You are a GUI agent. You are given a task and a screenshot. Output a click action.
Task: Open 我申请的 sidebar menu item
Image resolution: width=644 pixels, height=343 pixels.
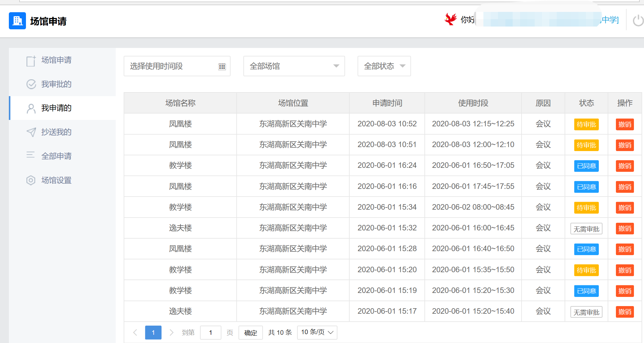56,108
